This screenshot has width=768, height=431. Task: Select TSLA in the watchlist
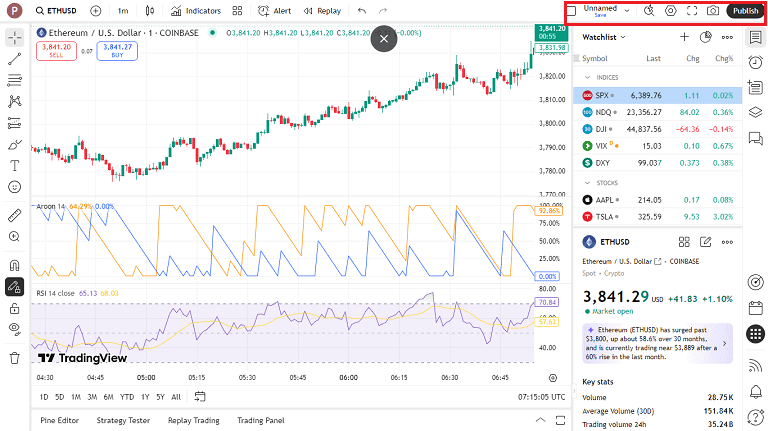pyautogui.click(x=658, y=217)
